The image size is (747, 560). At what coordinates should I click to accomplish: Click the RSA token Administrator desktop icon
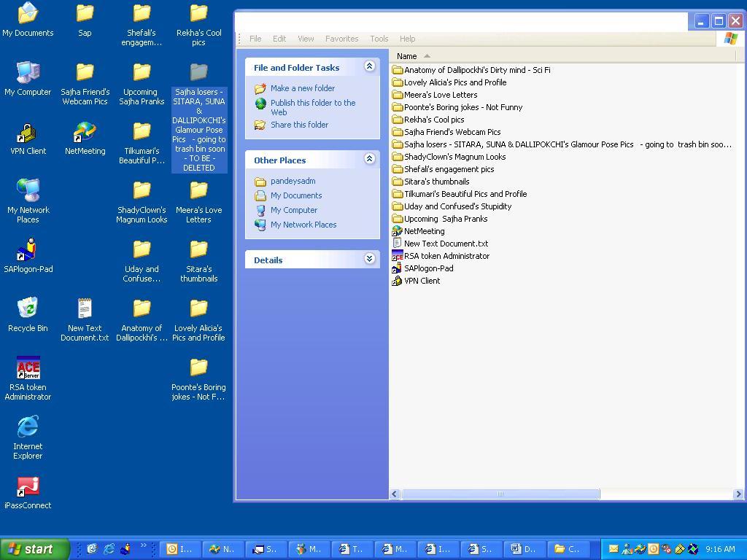[28, 368]
